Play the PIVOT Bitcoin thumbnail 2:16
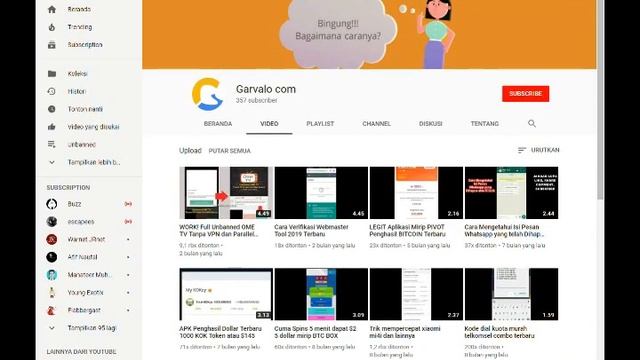Viewport: 640px width, 360px height. click(416, 193)
